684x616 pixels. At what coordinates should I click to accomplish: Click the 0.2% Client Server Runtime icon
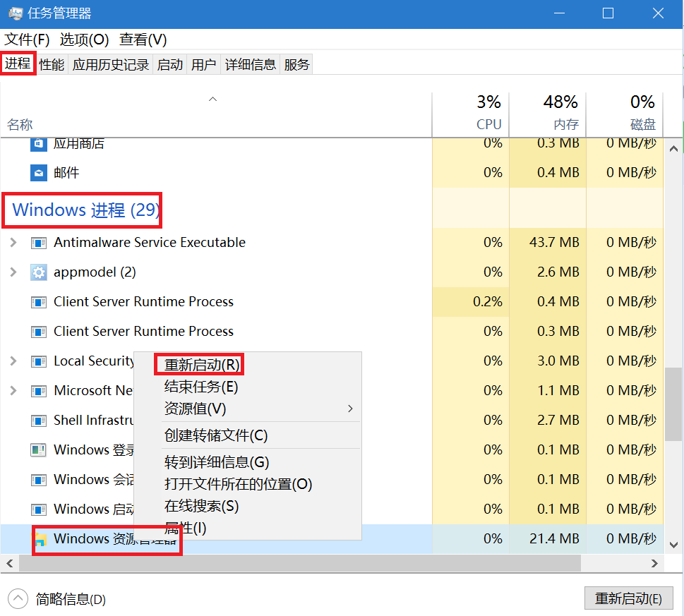[x=38, y=302]
